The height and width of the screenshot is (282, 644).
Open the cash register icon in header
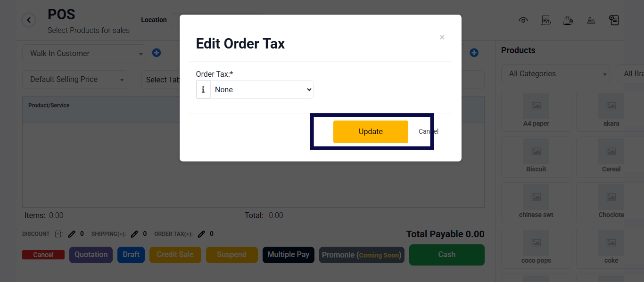(591, 20)
